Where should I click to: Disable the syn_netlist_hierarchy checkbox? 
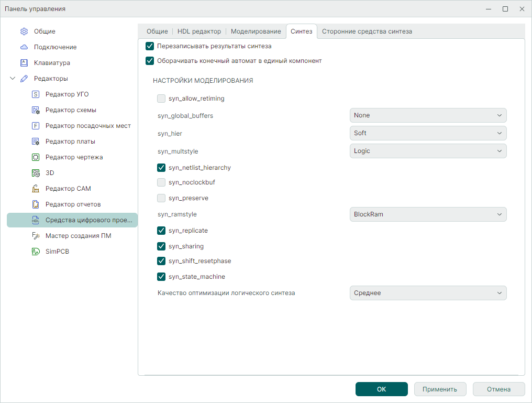[161, 168]
